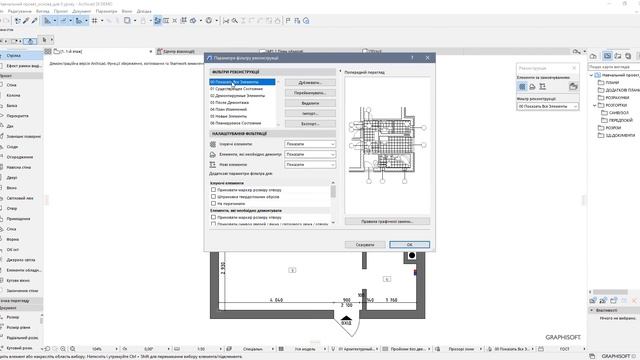Click new-elements icon in Renovation palette
Image resolution: width=640 pixels, height=360 pixels.
point(542,87)
